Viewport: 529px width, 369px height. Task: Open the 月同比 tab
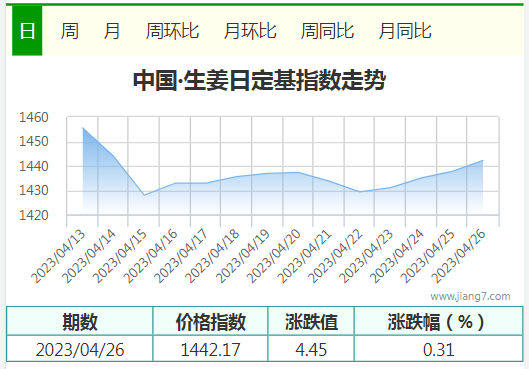pyautogui.click(x=405, y=31)
